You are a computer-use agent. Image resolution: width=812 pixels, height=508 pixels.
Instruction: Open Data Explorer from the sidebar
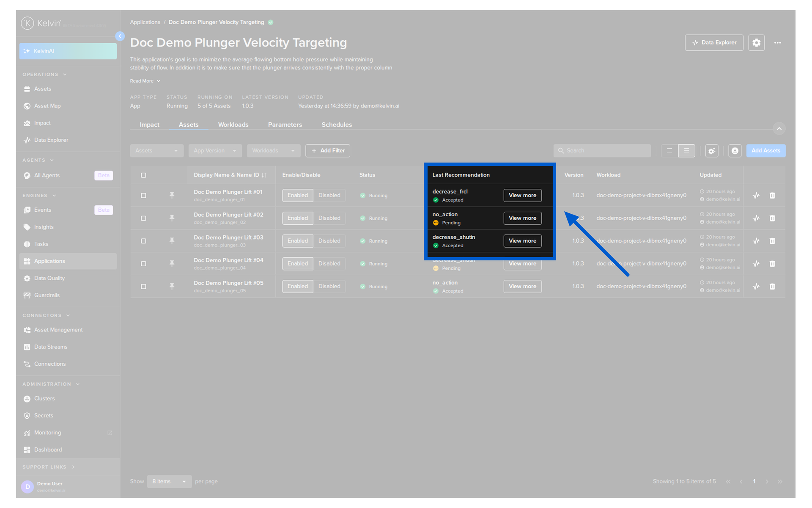point(68,140)
